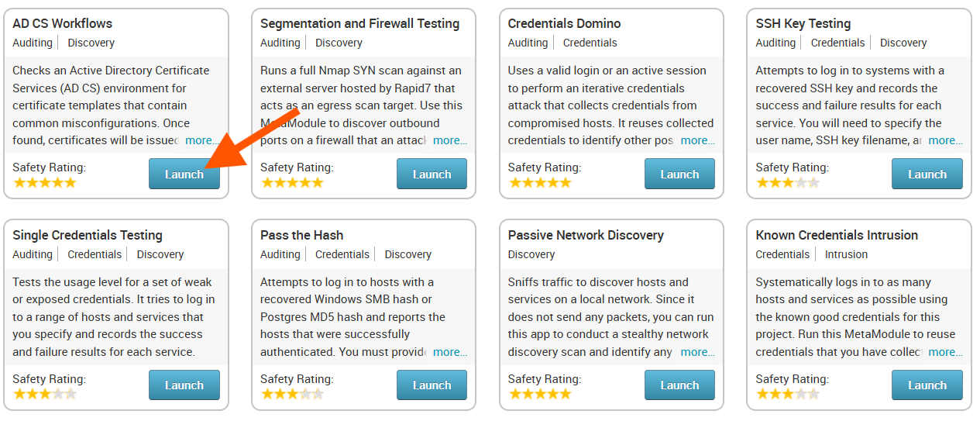Launch Single Credentials Testing
This screenshot has height=421, width=980.
184,385
